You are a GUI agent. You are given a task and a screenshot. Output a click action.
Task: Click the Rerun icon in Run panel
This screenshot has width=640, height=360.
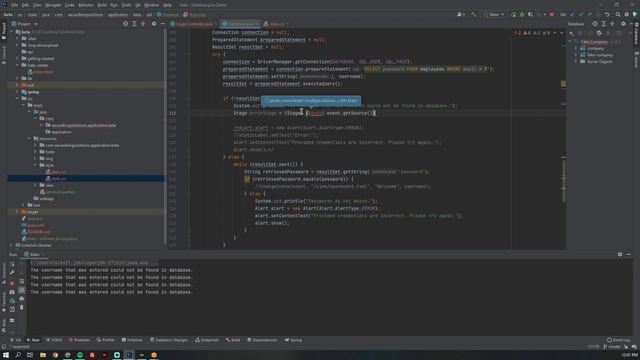(x=12, y=264)
